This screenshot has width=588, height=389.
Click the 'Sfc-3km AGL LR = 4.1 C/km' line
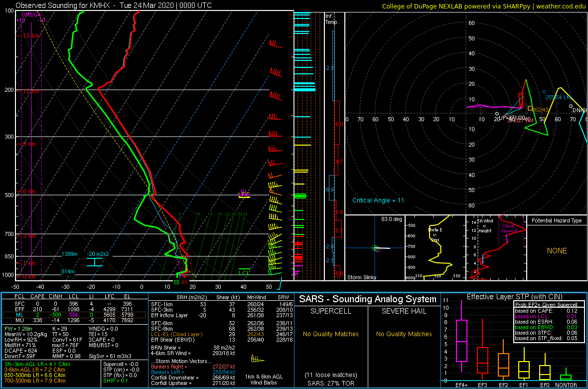click(x=37, y=364)
